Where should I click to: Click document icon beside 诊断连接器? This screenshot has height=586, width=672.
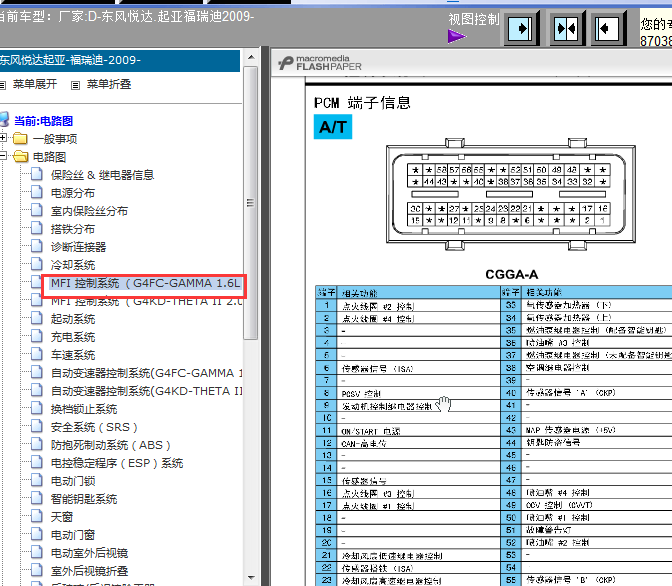point(37,246)
